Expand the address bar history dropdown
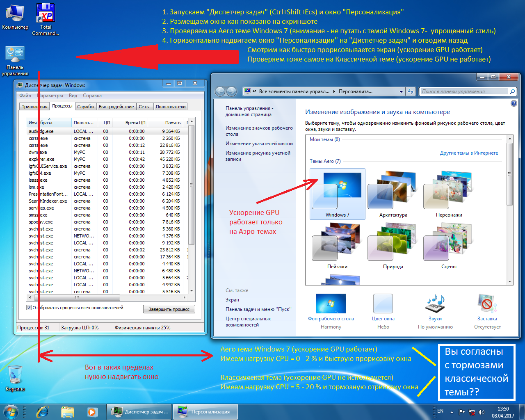Image resolution: width=525 pixels, height=420 pixels. [x=401, y=91]
